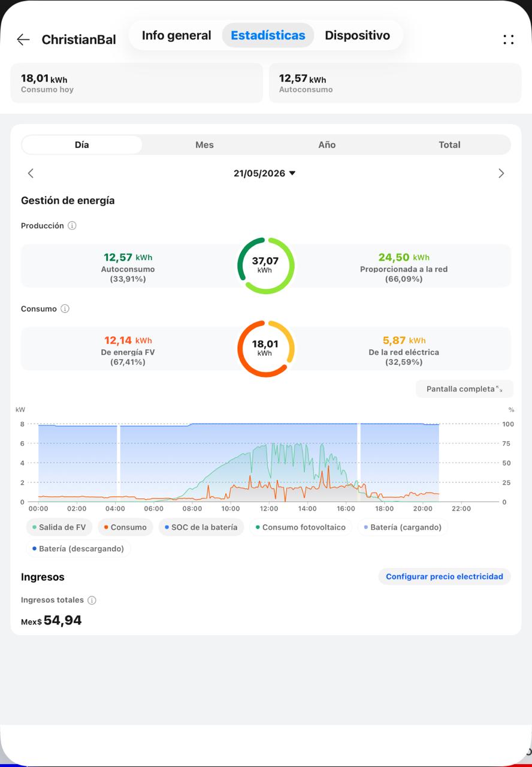Toggle the SOC de la batería series
The height and width of the screenshot is (767, 532).
(201, 527)
